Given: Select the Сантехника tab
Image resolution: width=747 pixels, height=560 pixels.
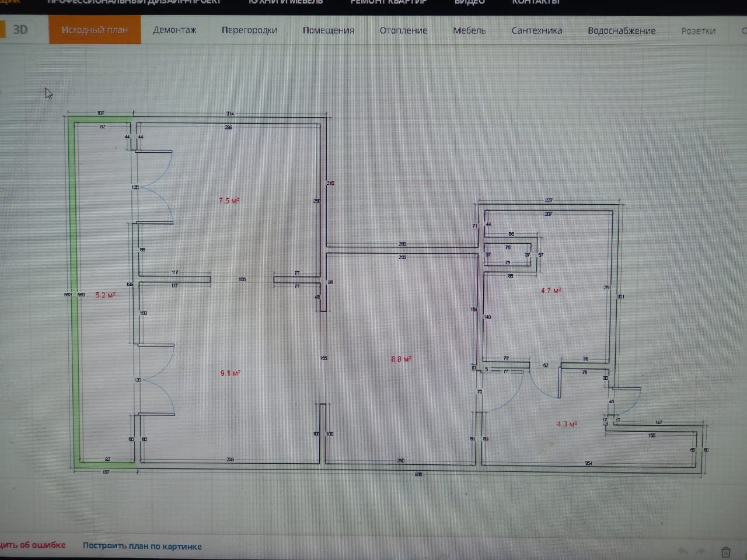Looking at the screenshot, I should (537, 30).
